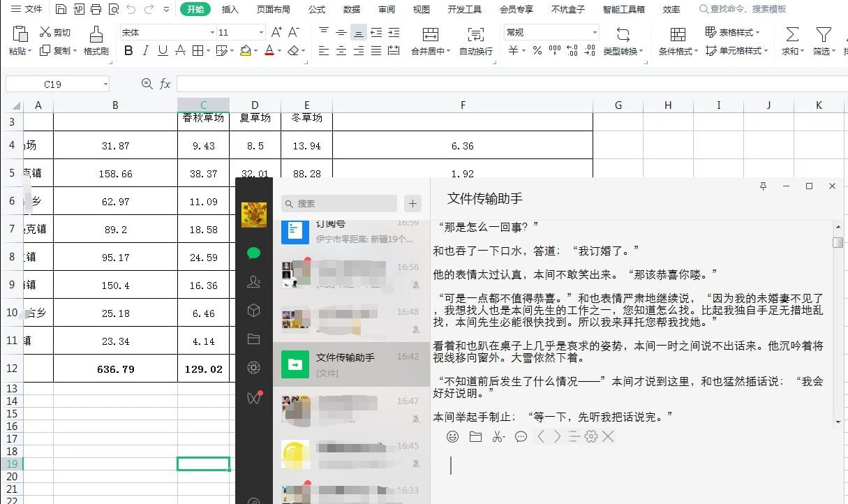Viewport: 848px width, 504px height.
Task: Select the Format Painter (格式刷) tool
Action: pyautogui.click(x=96, y=40)
